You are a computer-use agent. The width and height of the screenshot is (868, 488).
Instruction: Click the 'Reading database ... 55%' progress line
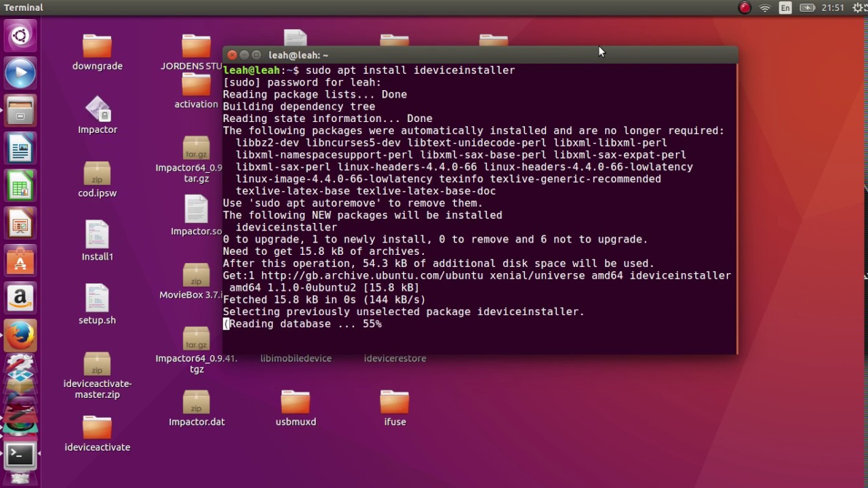[x=302, y=324]
